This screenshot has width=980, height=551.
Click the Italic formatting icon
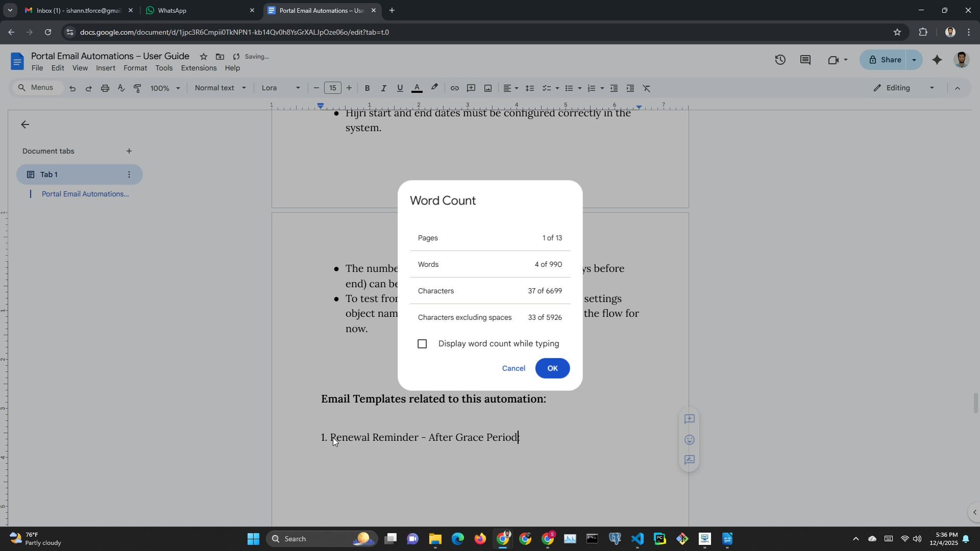point(383,88)
